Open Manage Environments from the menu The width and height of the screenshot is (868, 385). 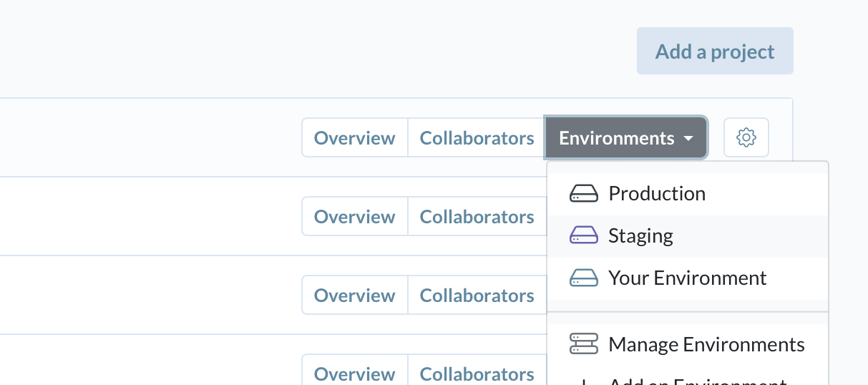coord(706,344)
